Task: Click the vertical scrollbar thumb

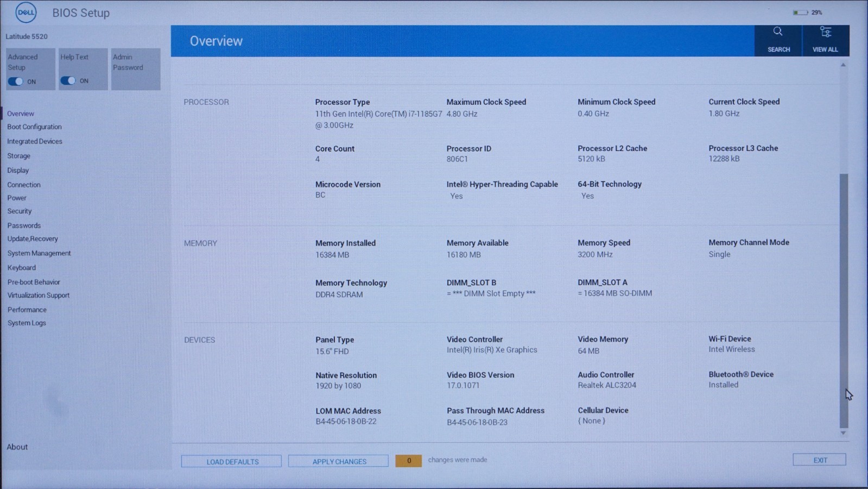Action: [844, 300]
